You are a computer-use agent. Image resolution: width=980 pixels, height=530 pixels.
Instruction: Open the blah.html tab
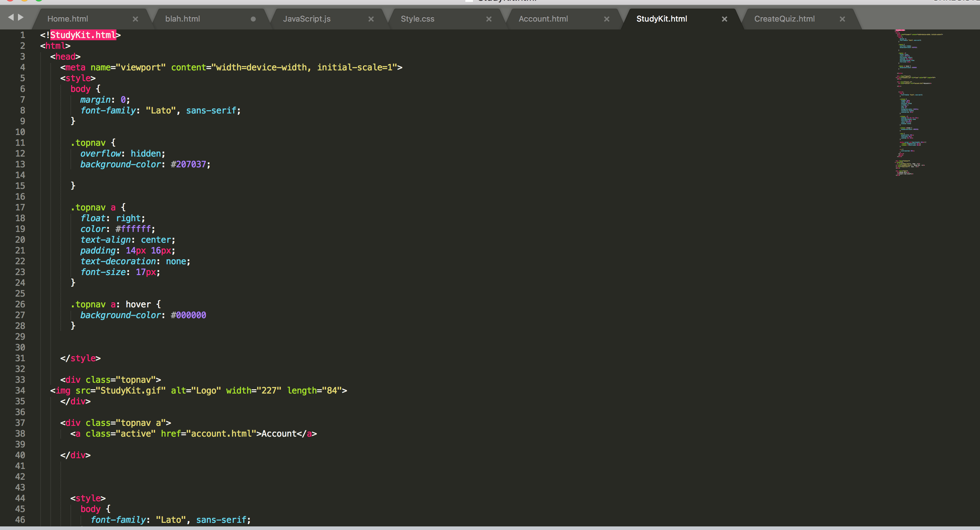point(182,19)
